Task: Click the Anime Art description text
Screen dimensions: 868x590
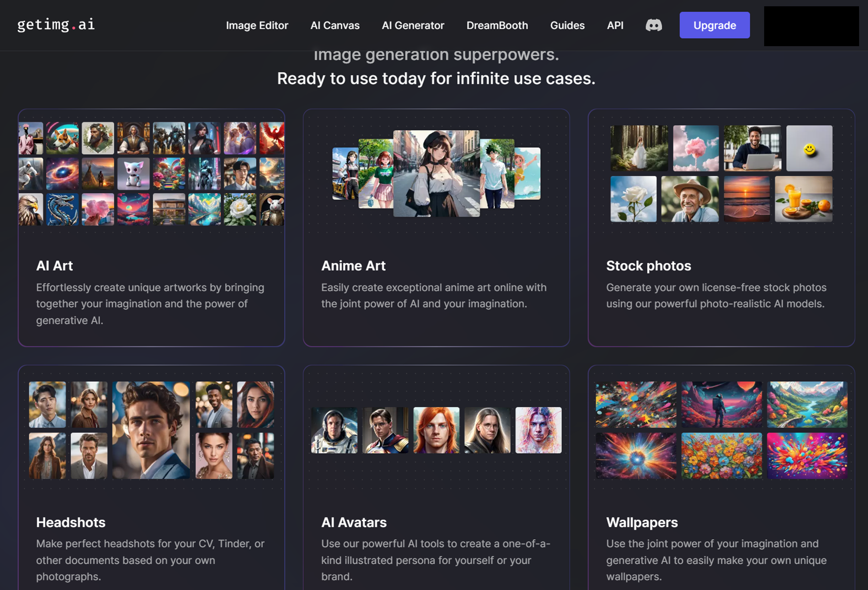Action: 434,295
